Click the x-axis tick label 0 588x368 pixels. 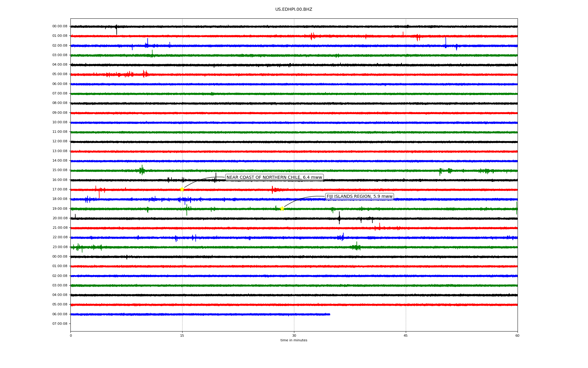71,335
